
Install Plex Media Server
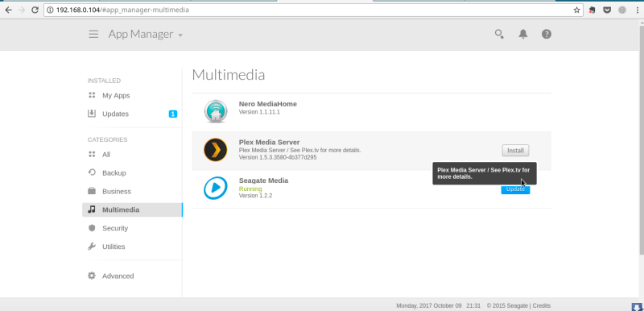[515, 151]
